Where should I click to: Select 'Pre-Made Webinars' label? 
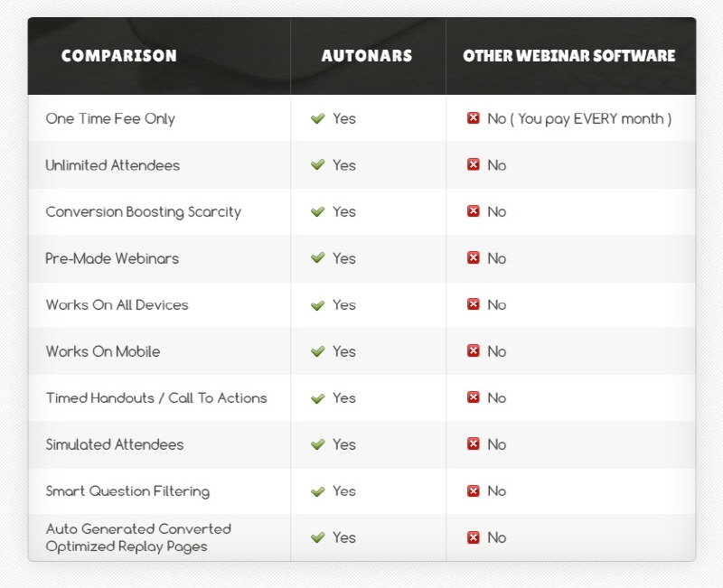[112, 258]
